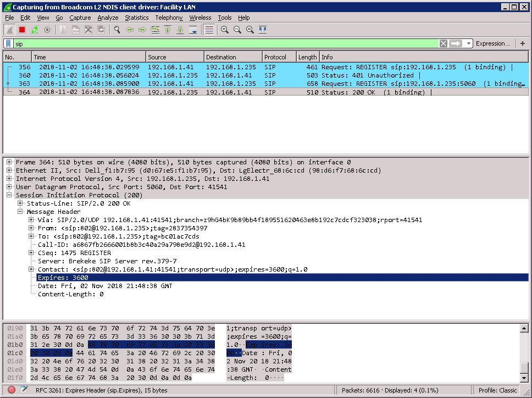This screenshot has width=532, height=398.
Task: Toggle packet list colorization
Action: (209, 30)
